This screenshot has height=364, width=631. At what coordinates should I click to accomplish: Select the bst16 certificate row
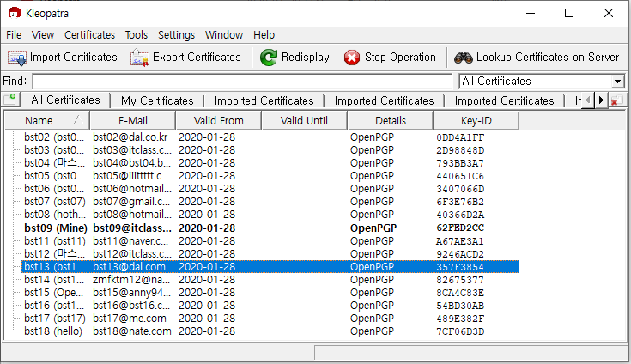tap(270, 306)
